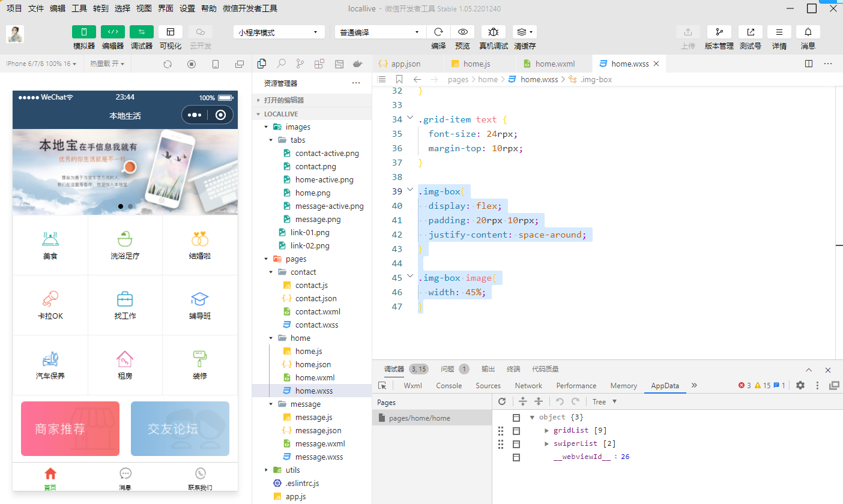Open the source control branch icon
Viewport: 843px width, 504px height.
click(x=300, y=64)
